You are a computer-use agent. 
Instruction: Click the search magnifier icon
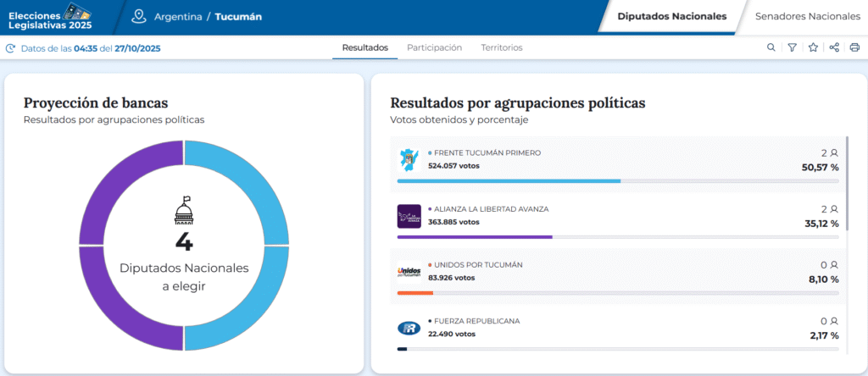tap(771, 47)
